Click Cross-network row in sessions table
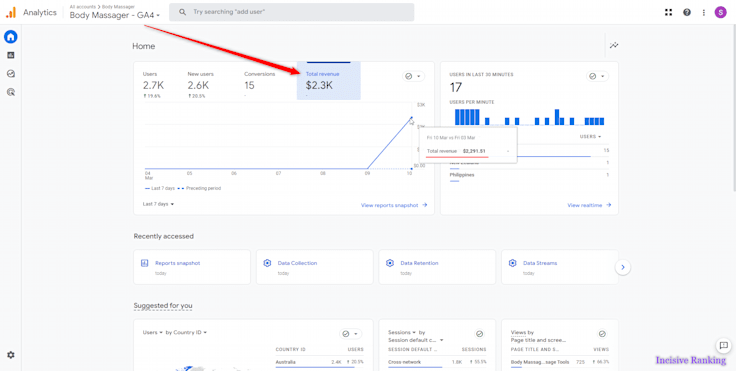 (437, 363)
